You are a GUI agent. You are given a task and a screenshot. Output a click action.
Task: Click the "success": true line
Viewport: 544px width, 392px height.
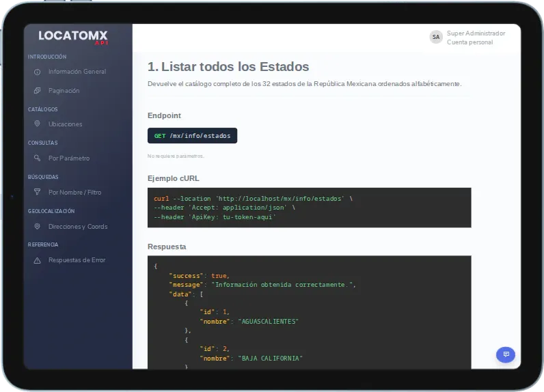coord(199,275)
